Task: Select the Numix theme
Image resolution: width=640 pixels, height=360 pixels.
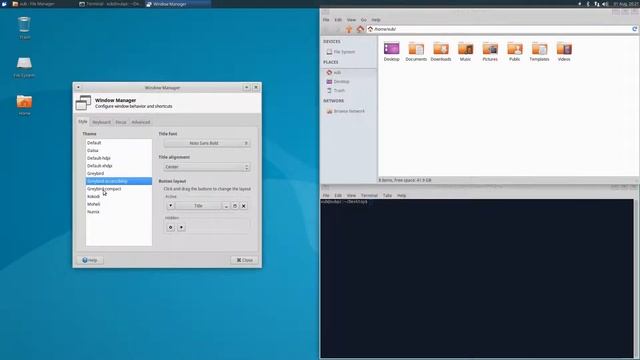Action: (119, 212)
